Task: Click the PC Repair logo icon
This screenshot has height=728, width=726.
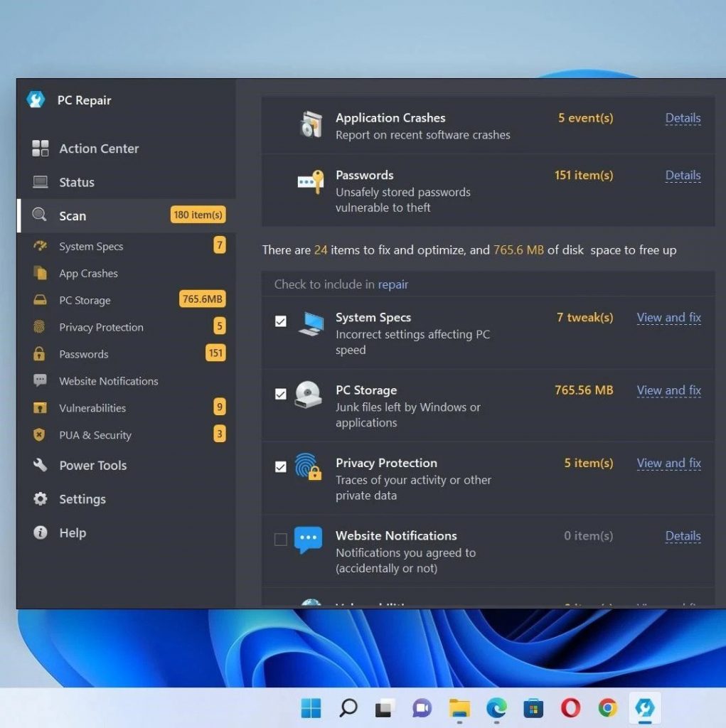Action: 36,100
